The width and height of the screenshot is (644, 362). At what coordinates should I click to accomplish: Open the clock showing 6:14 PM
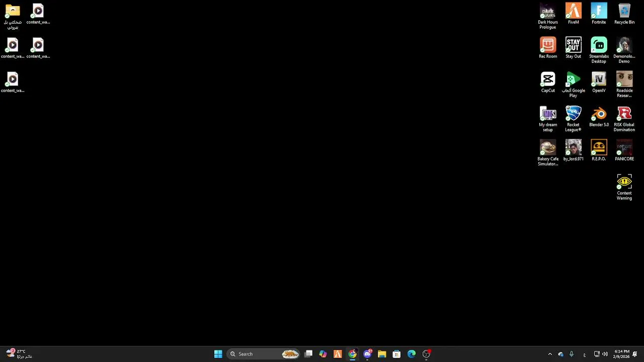click(622, 354)
